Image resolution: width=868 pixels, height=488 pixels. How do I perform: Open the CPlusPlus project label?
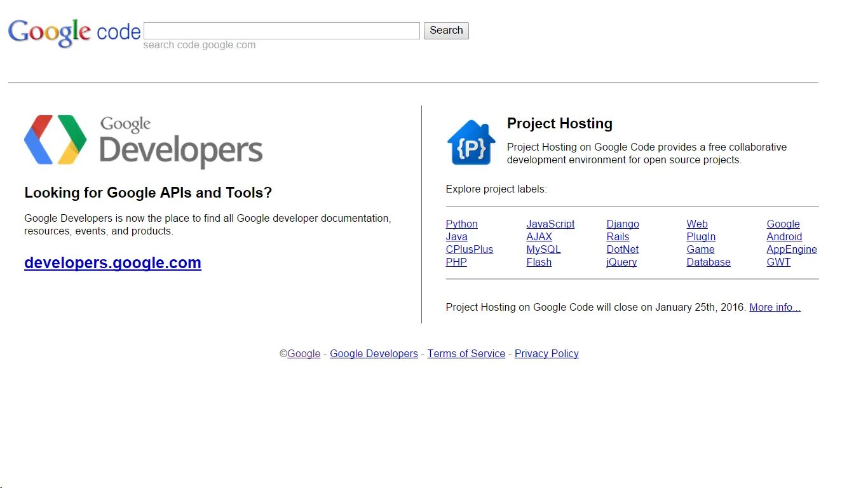tap(469, 249)
